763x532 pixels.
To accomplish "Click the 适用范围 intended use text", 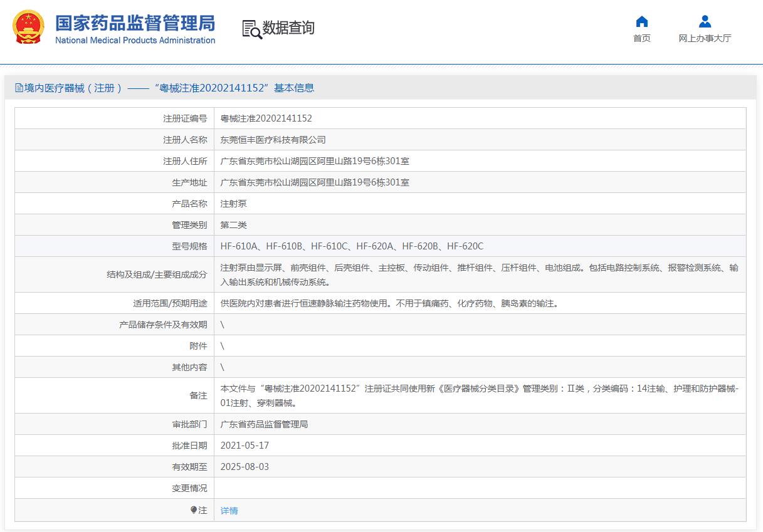I will (x=389, y=303).
